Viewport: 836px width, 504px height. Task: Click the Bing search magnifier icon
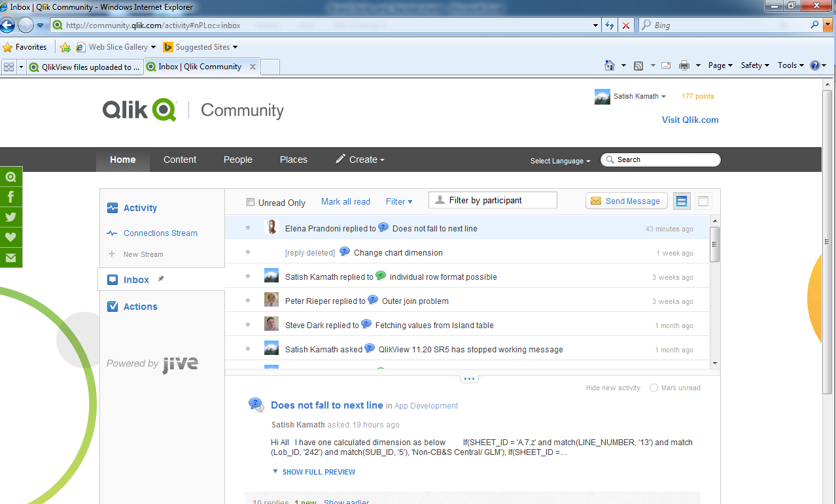point(815,25)
